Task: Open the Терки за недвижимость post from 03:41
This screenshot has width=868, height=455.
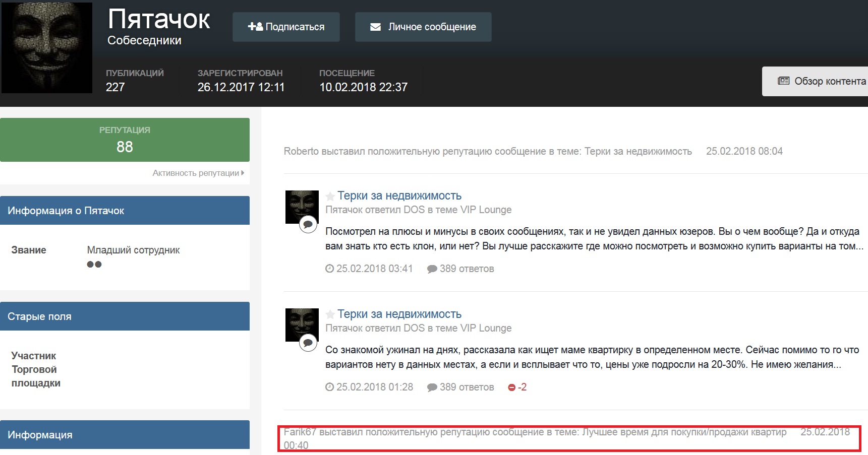Action: point(399,196)
